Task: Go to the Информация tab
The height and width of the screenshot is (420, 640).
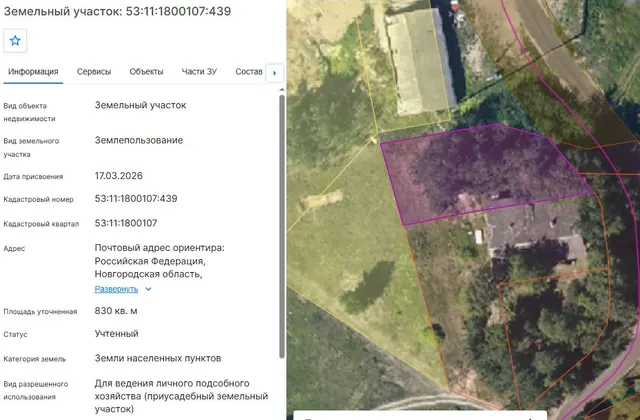Action: click(33, 72)
